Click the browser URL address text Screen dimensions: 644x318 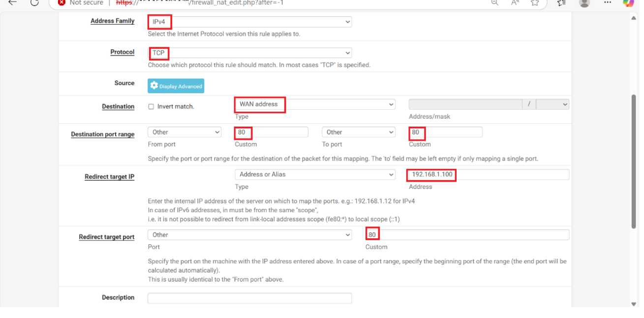coord(200,2)
